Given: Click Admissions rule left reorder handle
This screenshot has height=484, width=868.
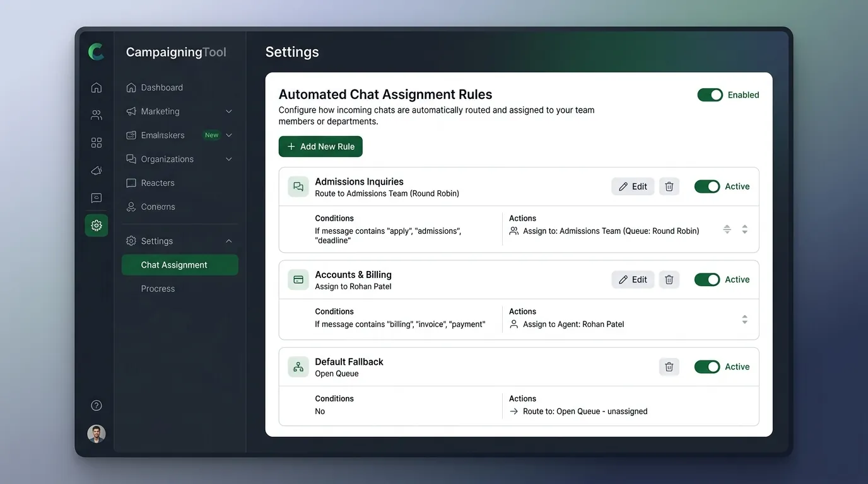Looking at the screenshot, I should [727, 230].
